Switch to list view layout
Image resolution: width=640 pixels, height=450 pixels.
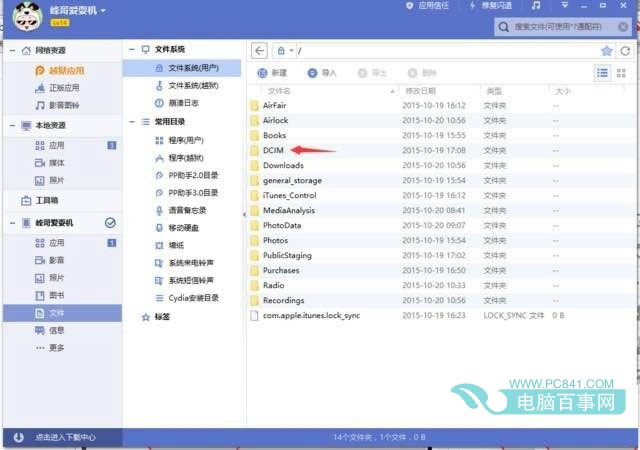(602, 73)
